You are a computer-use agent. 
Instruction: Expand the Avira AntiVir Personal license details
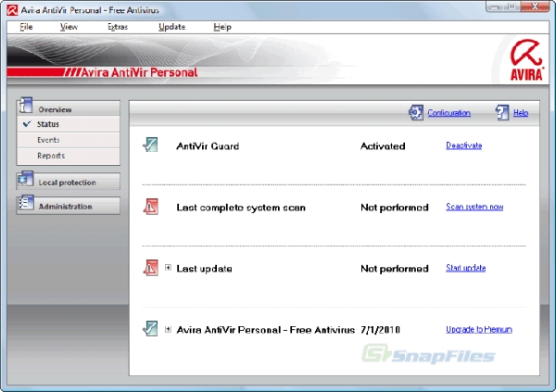[168, 329]
